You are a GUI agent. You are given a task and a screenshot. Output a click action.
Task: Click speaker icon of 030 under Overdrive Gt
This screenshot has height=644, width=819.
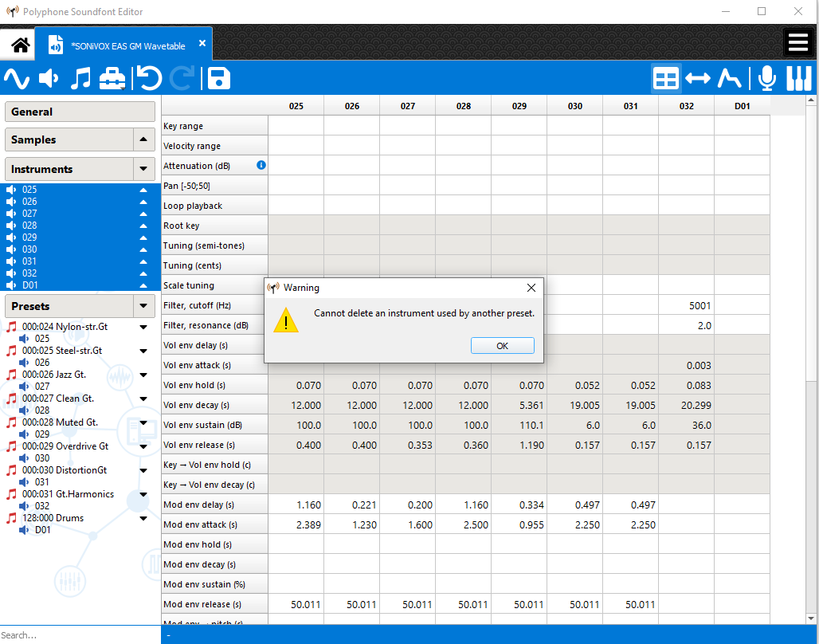(x=24, y=458)
